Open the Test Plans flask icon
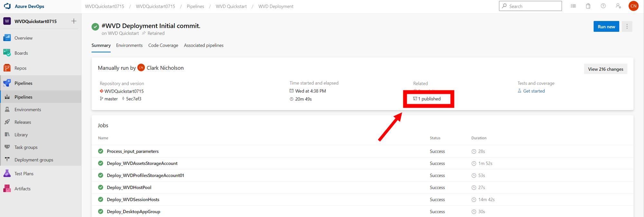The image size is (644, 217). point(7,174)
